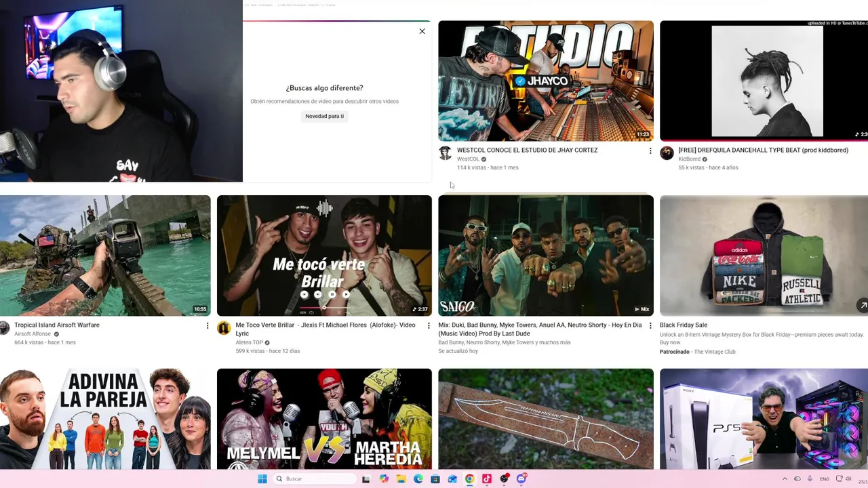Image resolution: width=868 pixels, height=488 pixels.
Task: Open the WestCOL channel name link
Action: coord(468,159)
